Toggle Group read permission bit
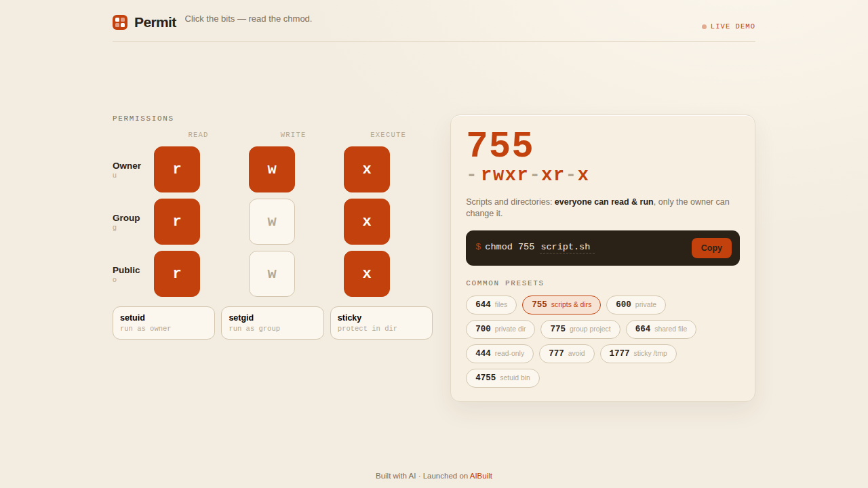Viewport: 868px width, 488px height. (x=177, y=222)
